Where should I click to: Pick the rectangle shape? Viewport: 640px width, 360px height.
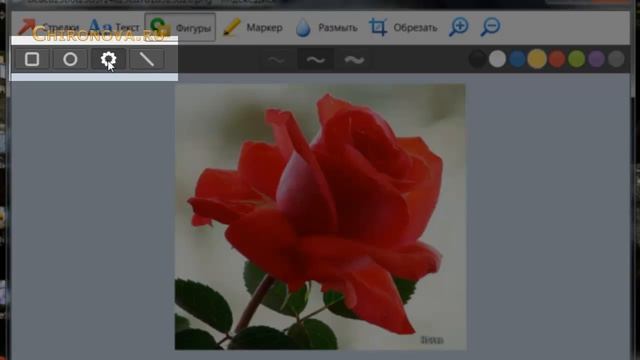[x=32, y=59]
